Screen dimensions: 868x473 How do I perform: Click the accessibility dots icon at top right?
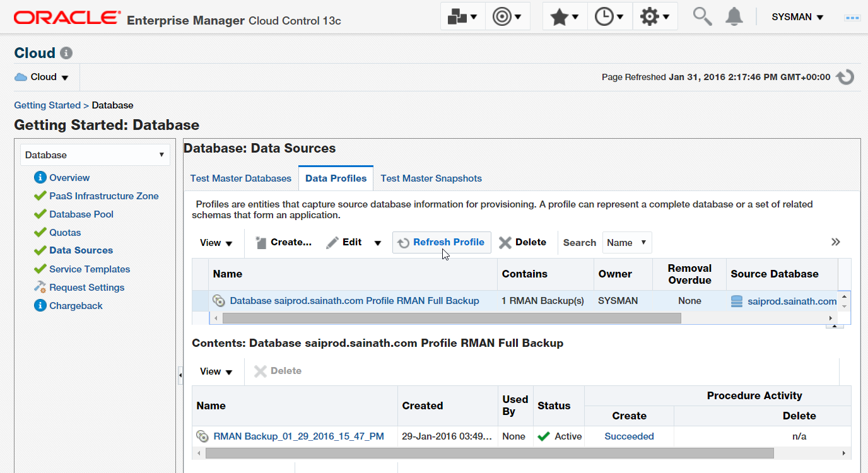(x=852, y=18)
